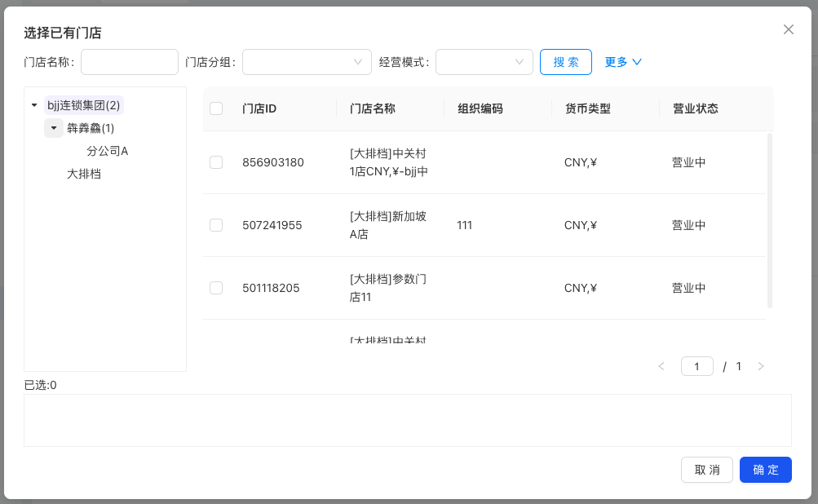
Task: Click the selected stores area
Action: (408, 421)
